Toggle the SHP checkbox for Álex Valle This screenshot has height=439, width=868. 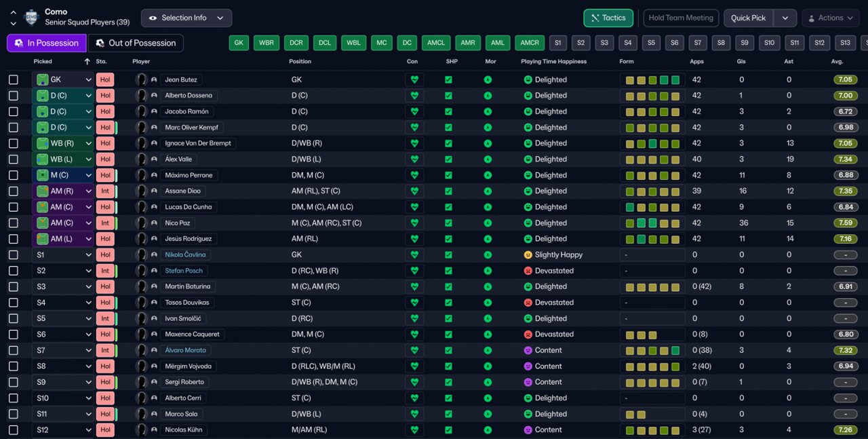pyautogui.click(x=448, y=159)
